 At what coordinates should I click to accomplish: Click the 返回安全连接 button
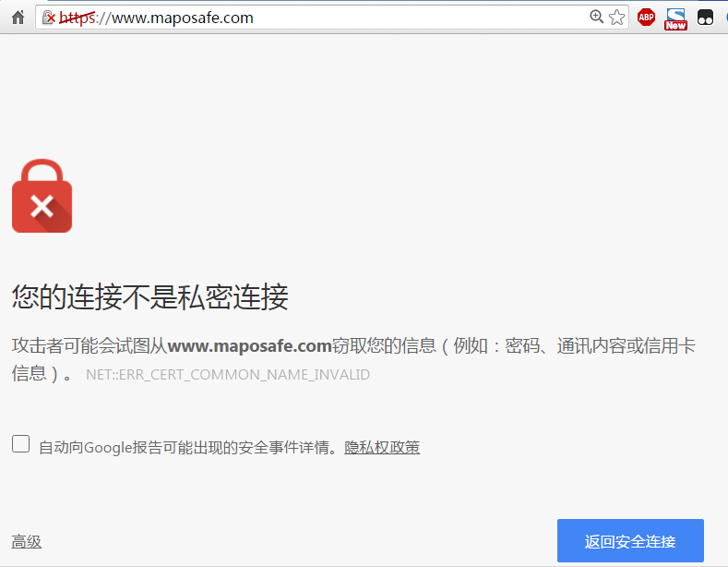(630, 540)
